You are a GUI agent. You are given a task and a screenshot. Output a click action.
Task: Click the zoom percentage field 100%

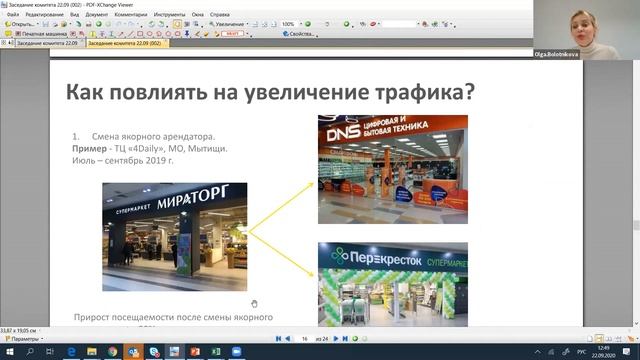[x=289, y=24]
